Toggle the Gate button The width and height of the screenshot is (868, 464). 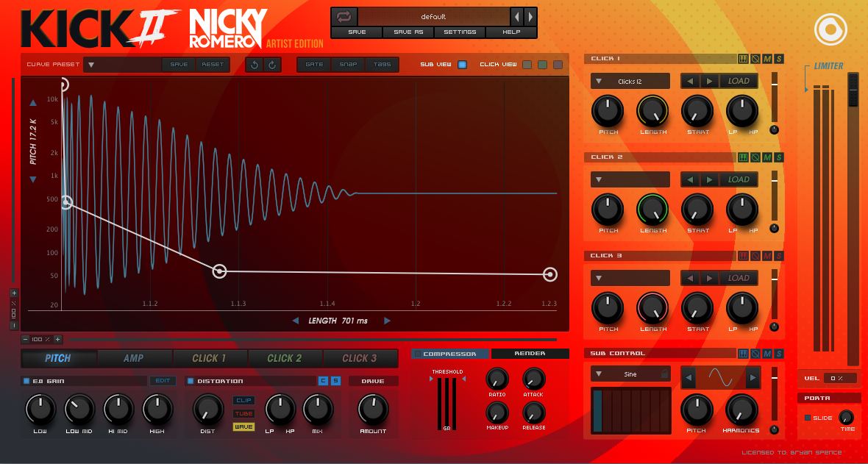tap(314, 64)
